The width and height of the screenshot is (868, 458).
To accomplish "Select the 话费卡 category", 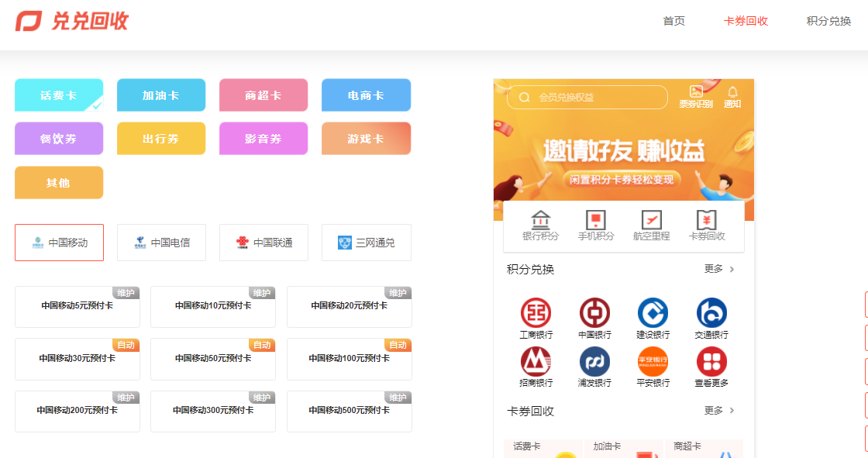I will (59, 95).
